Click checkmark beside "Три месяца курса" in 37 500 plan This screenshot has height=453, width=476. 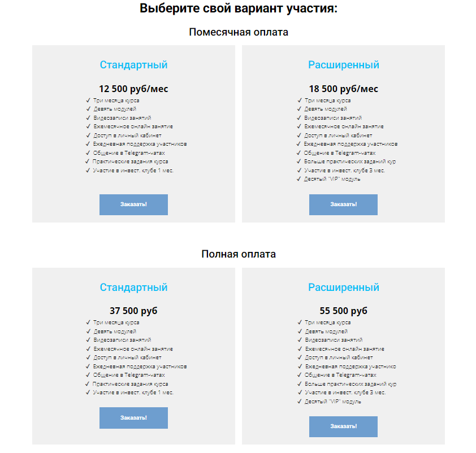(x=88, y=323)
